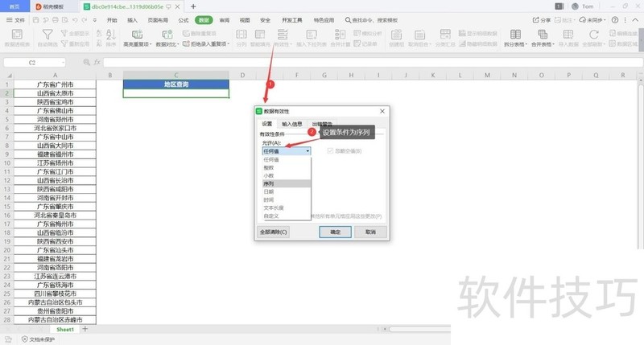644x345 pixels.
Task: Open the 允许 combo box showing 任何值
Action: [x=287, y=151]
